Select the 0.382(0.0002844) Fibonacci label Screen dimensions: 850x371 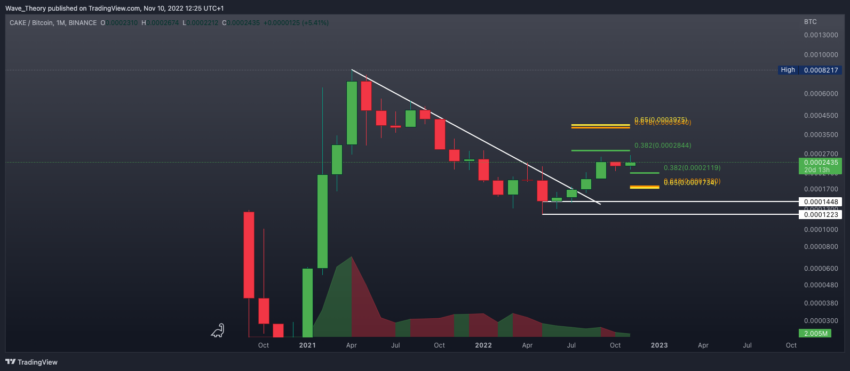click(663, 146)
